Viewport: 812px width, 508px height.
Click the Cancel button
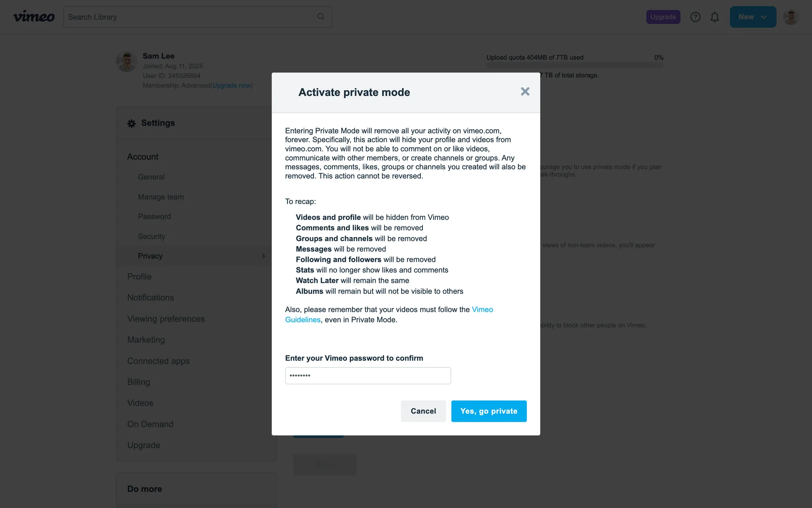click(423, 411)
